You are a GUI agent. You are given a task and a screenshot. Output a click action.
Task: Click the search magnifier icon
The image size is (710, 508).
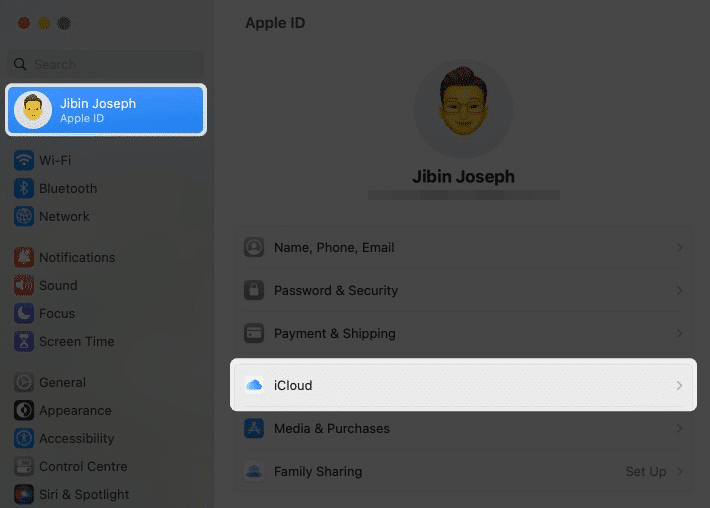pos(20,64)
